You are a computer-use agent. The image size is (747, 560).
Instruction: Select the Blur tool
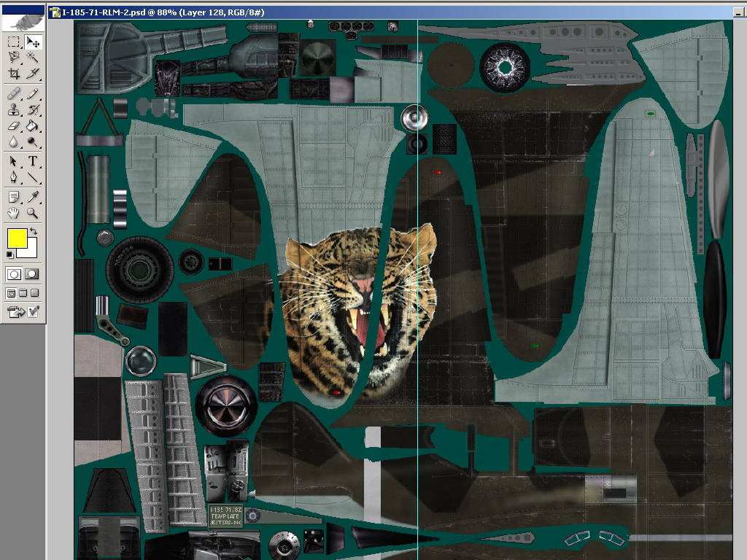pos(14,141)
